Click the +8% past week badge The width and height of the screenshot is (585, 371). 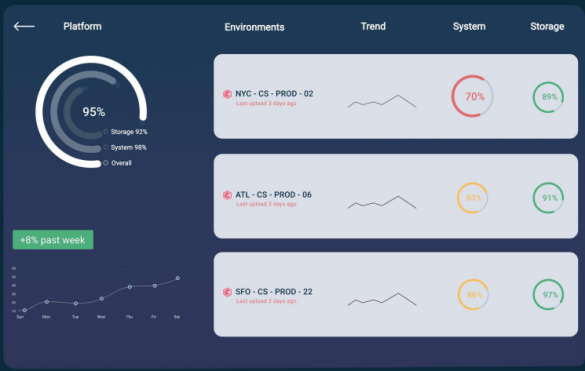click(x=53, y=240)
